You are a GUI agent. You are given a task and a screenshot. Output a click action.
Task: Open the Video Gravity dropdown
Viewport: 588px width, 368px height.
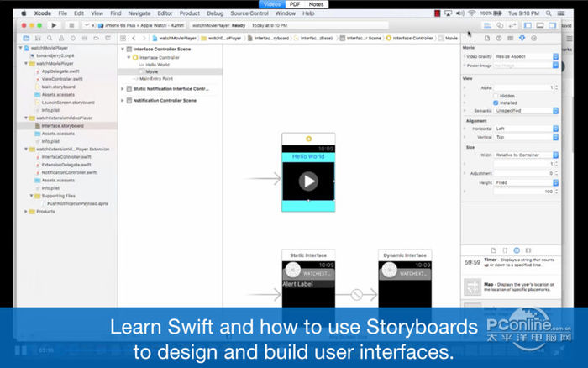[526, 56]
